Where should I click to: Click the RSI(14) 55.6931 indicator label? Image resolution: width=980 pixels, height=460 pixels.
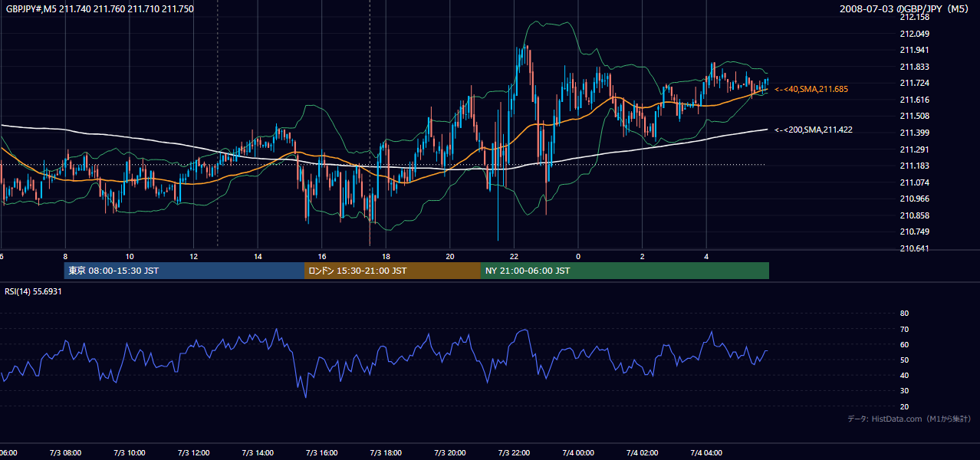pyautogui.click(x=33, y=292)
